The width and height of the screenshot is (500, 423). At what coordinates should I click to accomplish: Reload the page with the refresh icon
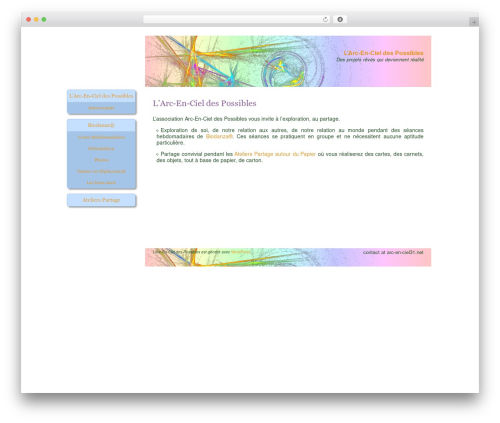(325, 19)
